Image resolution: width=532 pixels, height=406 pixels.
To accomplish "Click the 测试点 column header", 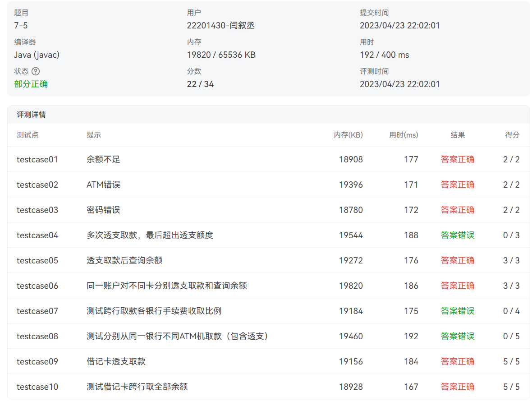I will (x=28, y=135).
